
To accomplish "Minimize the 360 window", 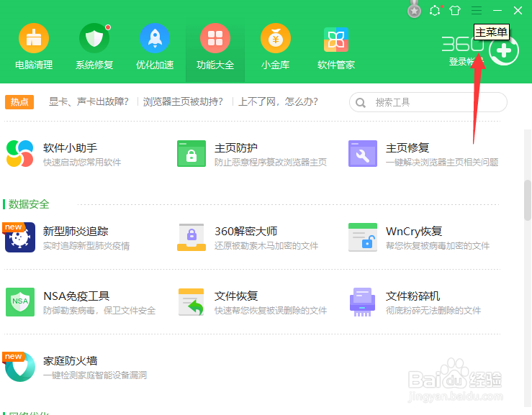I will [497, 11].
